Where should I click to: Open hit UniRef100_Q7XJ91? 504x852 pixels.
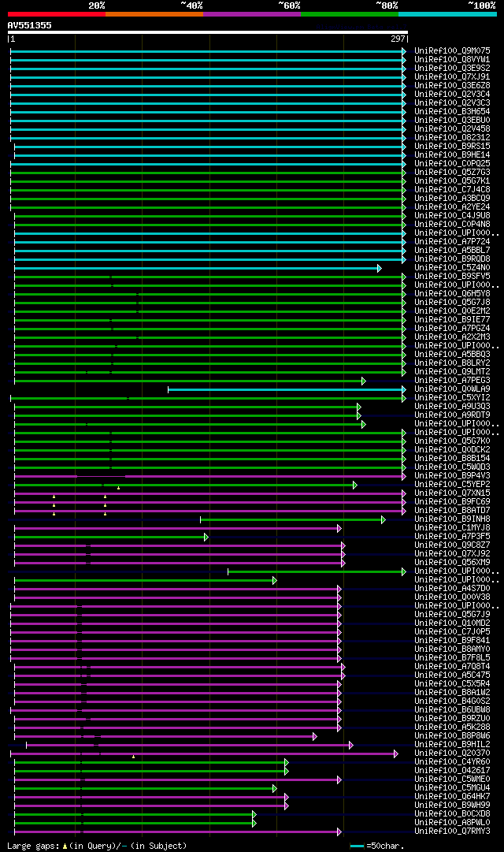[x=452, y=76]
